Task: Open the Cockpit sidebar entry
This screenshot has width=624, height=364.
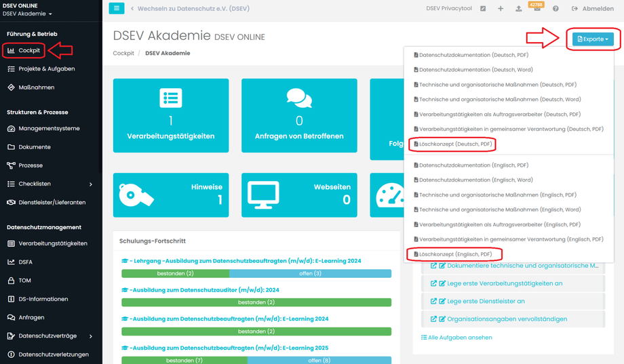Action: coord(24,51)
